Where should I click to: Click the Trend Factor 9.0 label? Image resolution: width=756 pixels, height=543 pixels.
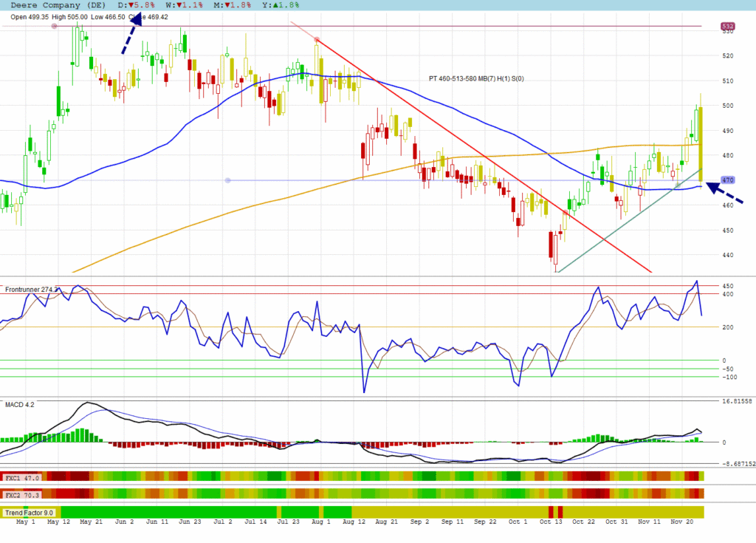click(x=30, y=512)
